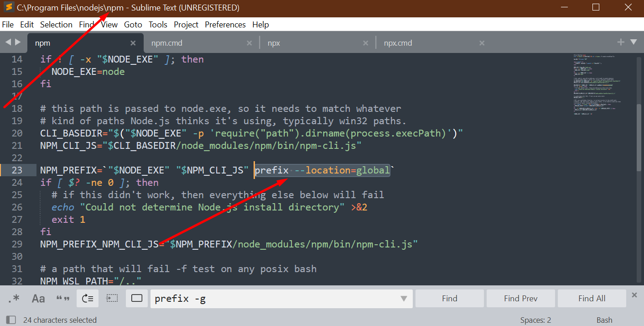Go to next tab with right arrow

18,42
